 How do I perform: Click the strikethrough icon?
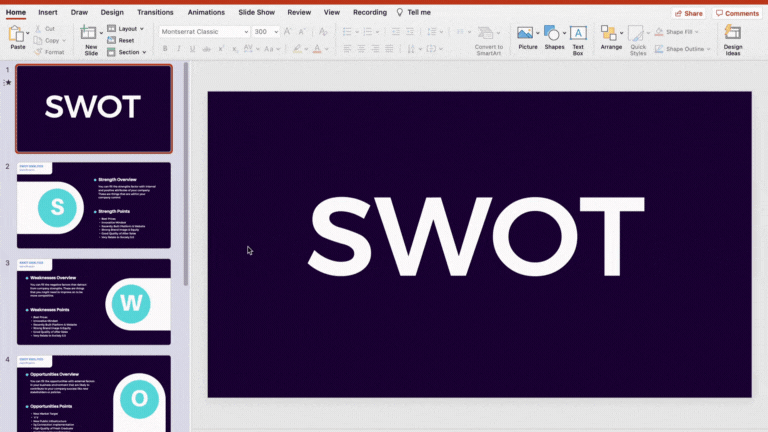pyautogui.click(x=206, y=49)
